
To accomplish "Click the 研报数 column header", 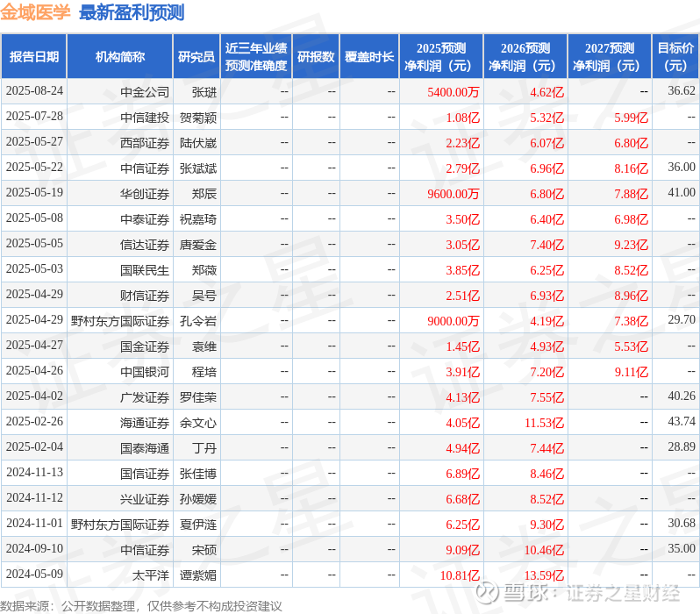I will coord(316,57).
